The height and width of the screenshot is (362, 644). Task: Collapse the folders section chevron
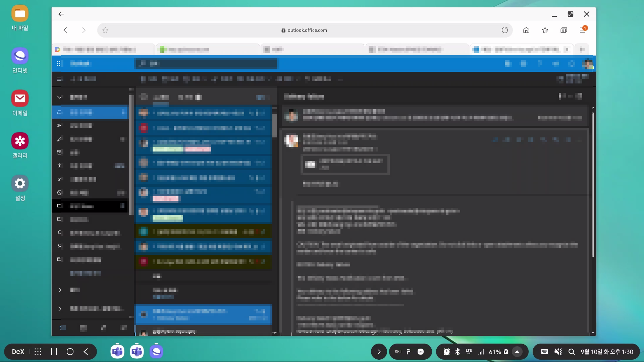coord(59,97)
